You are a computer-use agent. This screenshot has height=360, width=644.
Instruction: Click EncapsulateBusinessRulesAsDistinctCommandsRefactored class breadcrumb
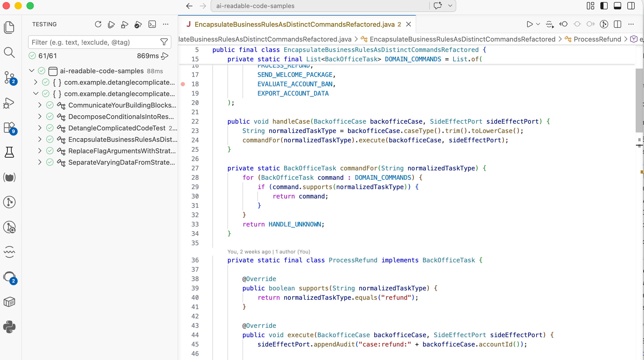[462, 39]
